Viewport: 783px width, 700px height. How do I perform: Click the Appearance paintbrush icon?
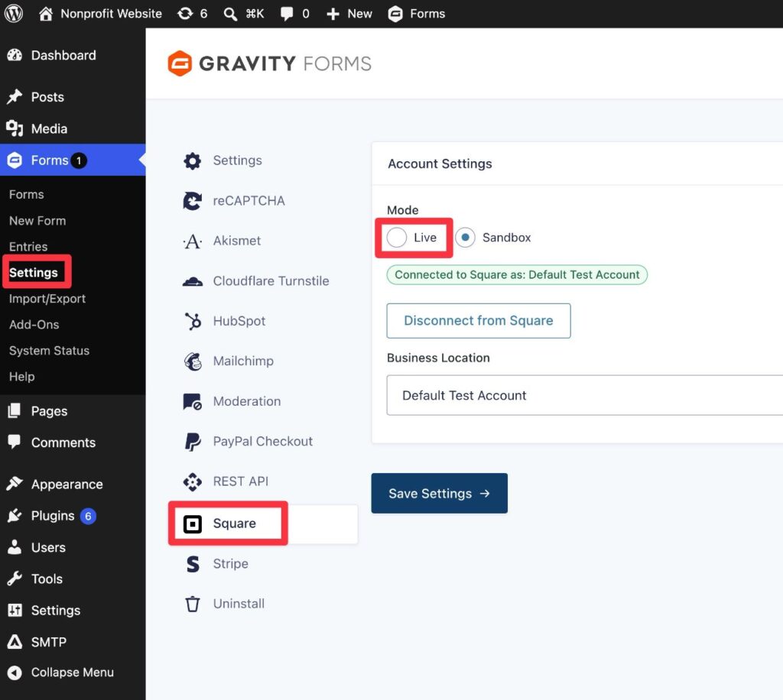click(15, 484)
